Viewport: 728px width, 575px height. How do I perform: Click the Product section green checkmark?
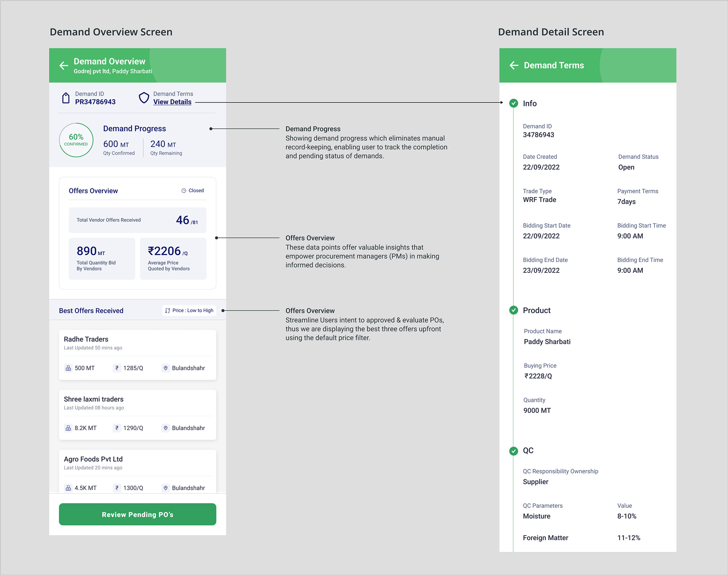[x=513, y=310]
